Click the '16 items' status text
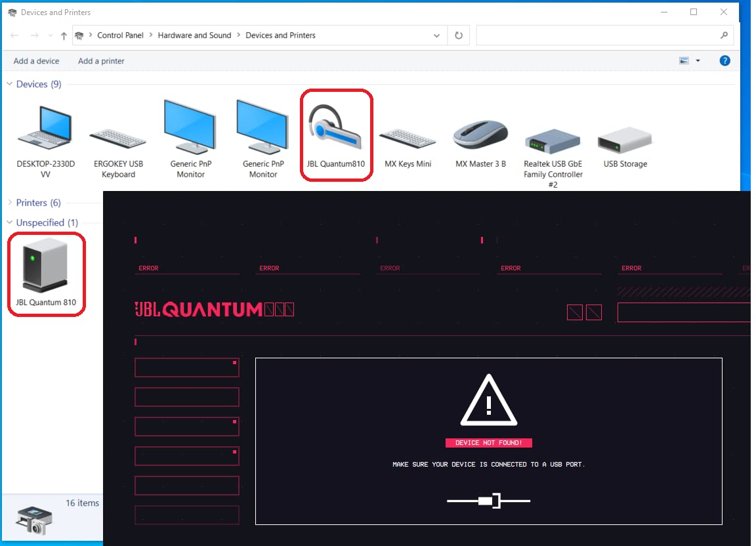The width and height of the screenshot is (756, 546). pyautogui.click(x=83, y=503)
